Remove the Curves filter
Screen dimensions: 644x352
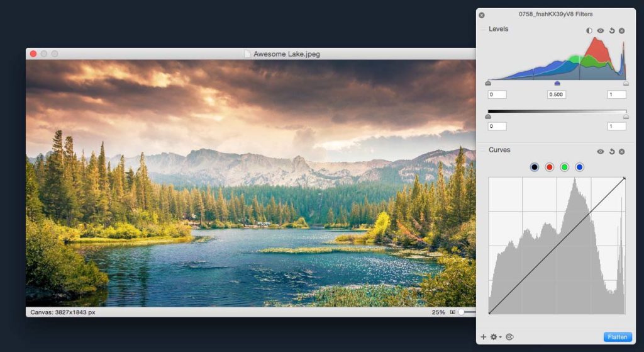[622, 151]
